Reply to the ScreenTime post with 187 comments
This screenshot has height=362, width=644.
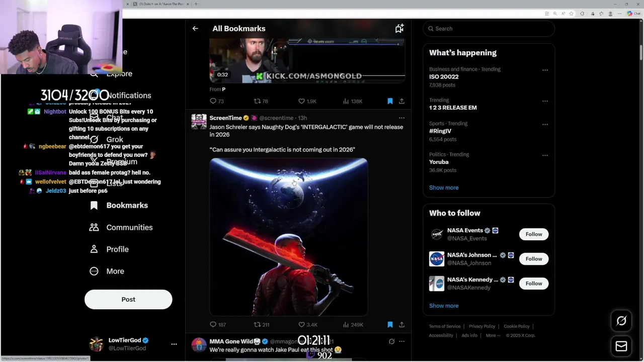click(x=218, y=325)
